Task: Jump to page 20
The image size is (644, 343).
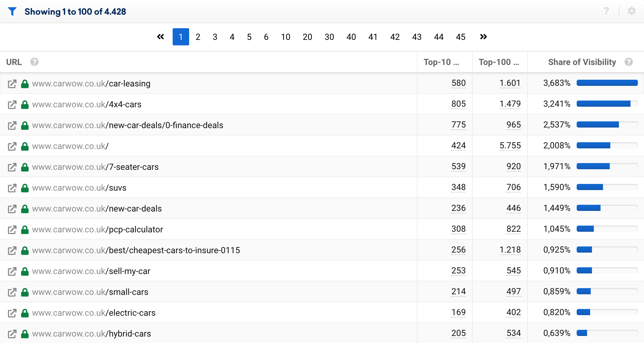Action: [x=307, y=37]
